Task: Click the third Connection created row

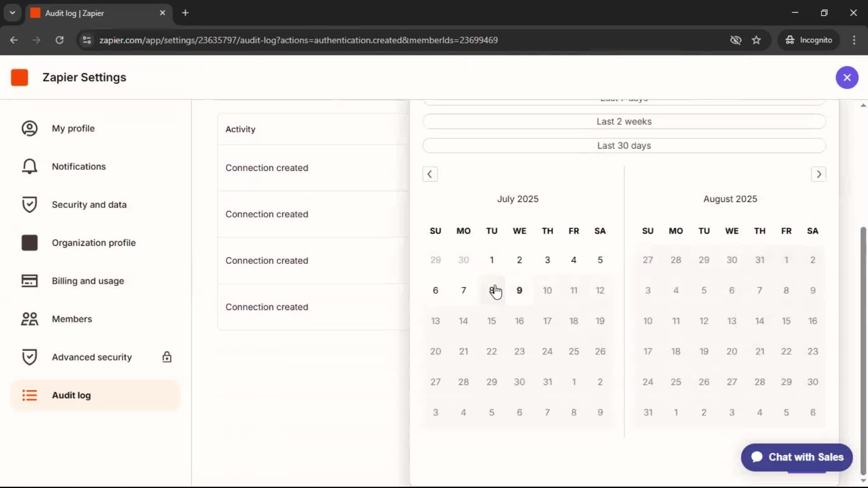Action: (313, 261)
